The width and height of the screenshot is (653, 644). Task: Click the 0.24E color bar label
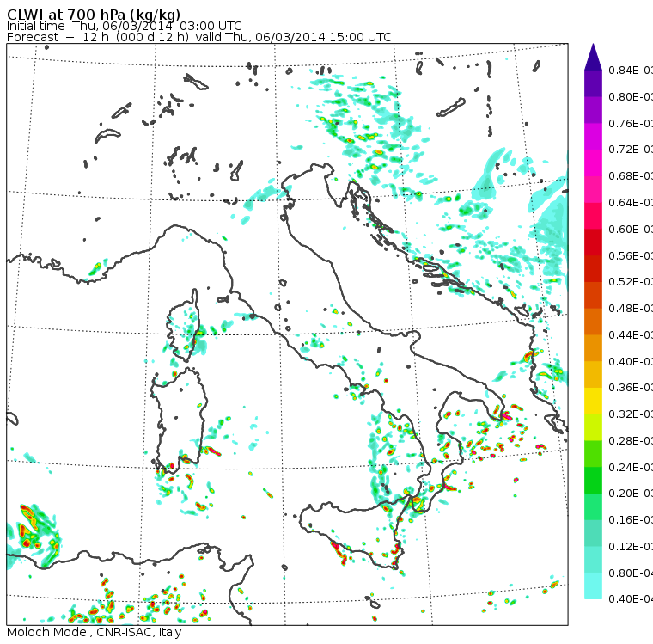pyautogui.click(x=631, y=467)
